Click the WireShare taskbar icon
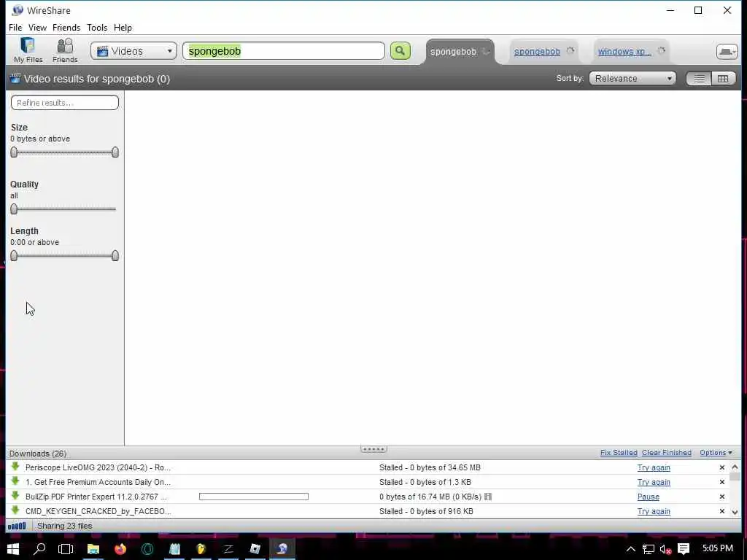The height and width of the screenshot is (560, 747). [x=282, y=549]
